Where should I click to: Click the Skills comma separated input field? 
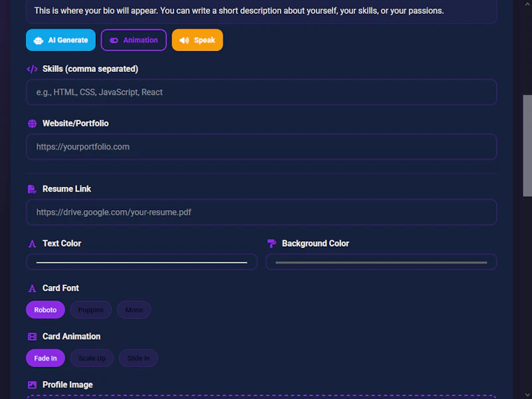tap(261, 92)
